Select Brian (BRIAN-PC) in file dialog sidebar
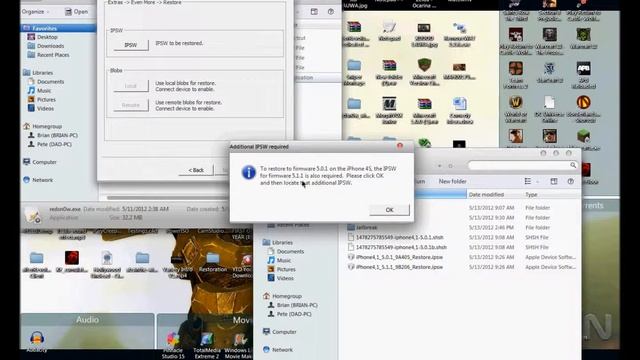The width and height of the screenshot is (640, 360). tap(293, 305)
